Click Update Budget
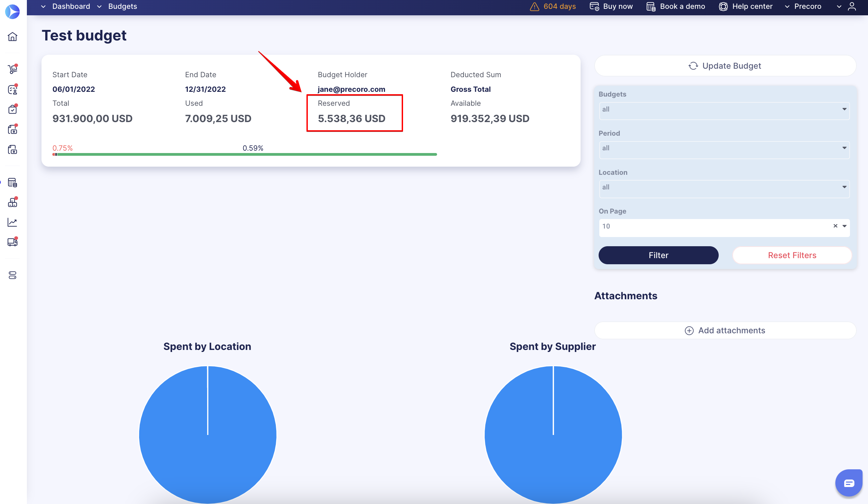 click(725, 65)
